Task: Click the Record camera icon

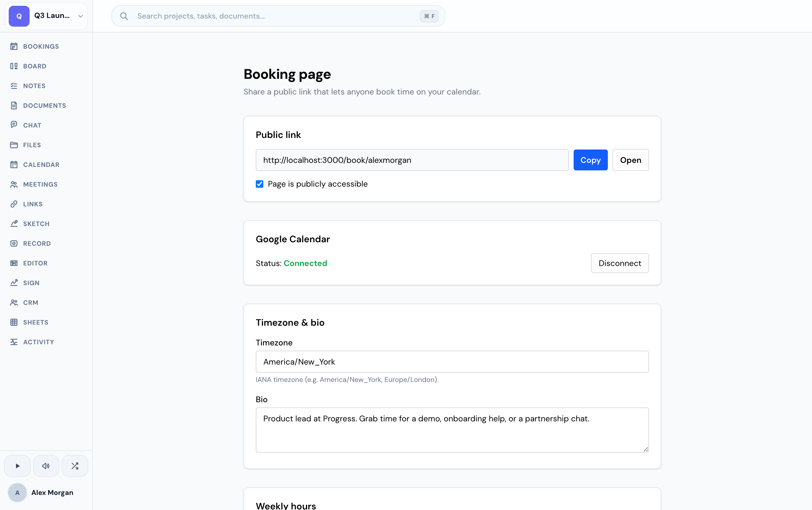Action: coord(14,243)
